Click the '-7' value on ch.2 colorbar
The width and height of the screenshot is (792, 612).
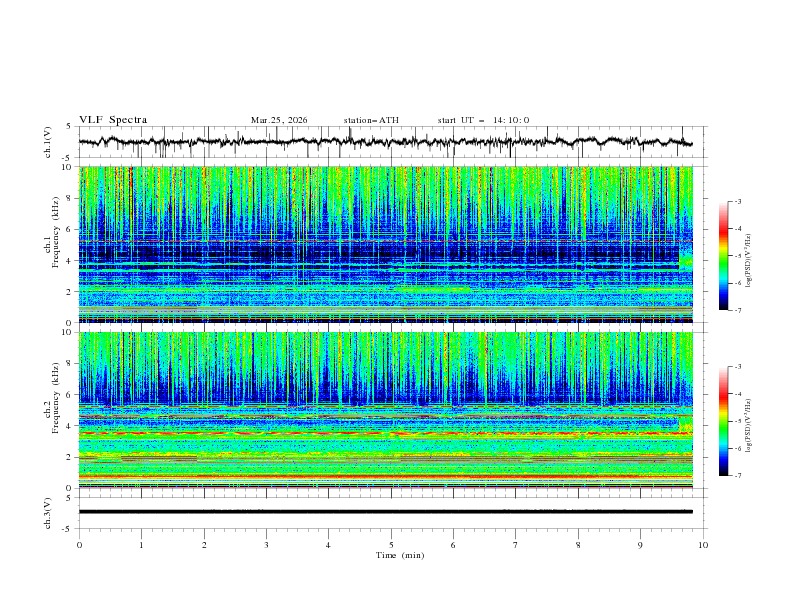click(737, 476)
